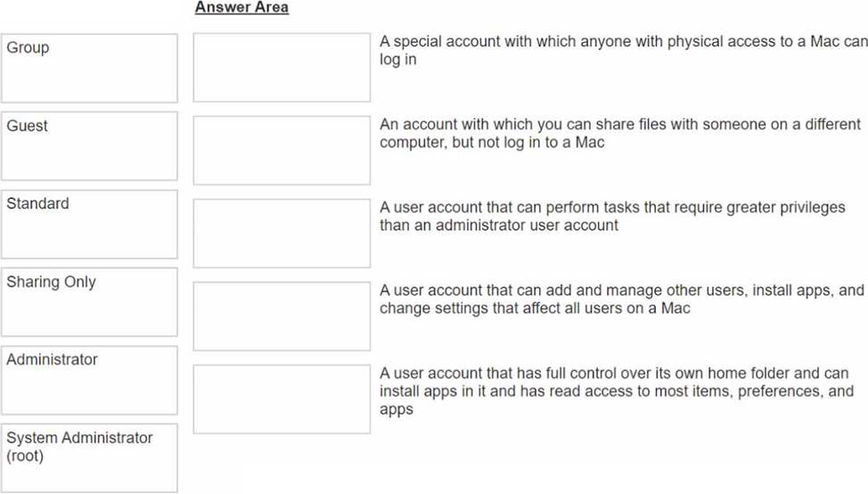868x494 pixels.
Task: Click the 'add and manage other users' description
Action: coord(621,299)
